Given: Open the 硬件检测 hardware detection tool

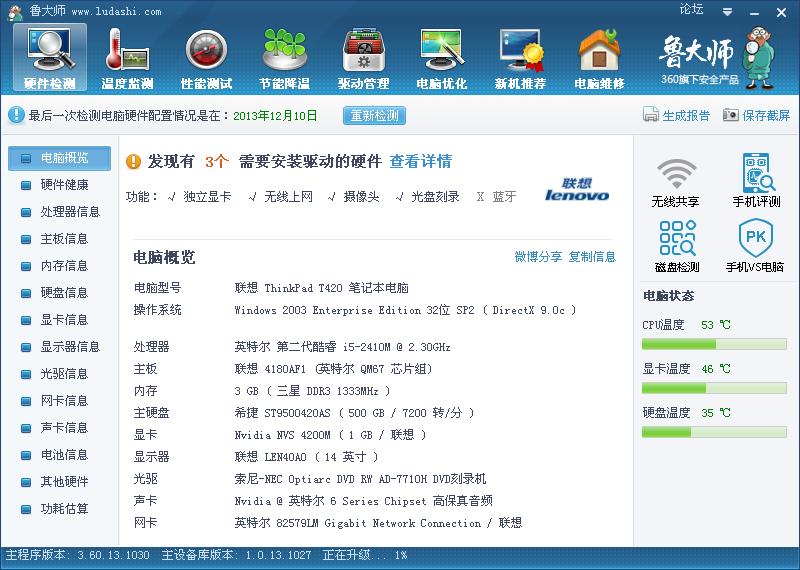Looking at the screenshot, I should click(50, 57).
